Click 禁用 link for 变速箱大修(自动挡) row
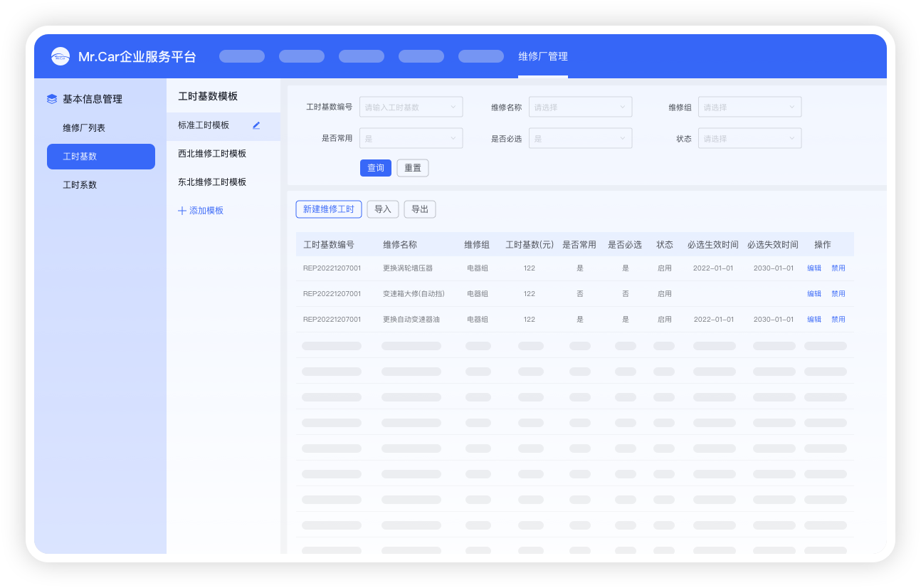921x588 pixels. click(x=838, y=294)
